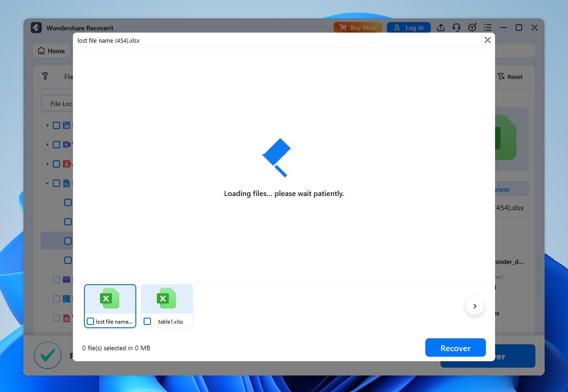Select the table1.xlsx thumbnail
The width and height of the screenshot is (568, 392).
167,306
